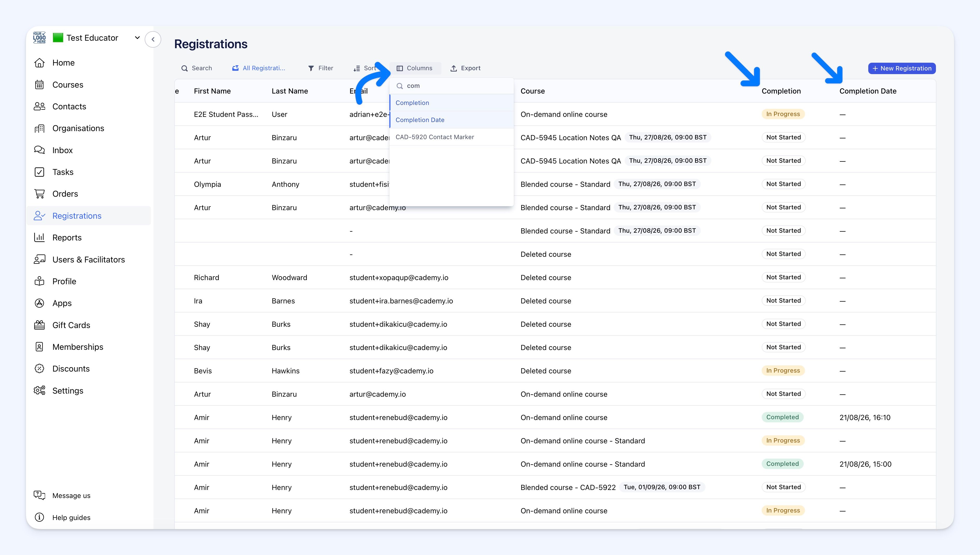Viewport: 980px width, 555px height.
Task: Open the All Registrations view dropdown
Action: coord(259,68)
